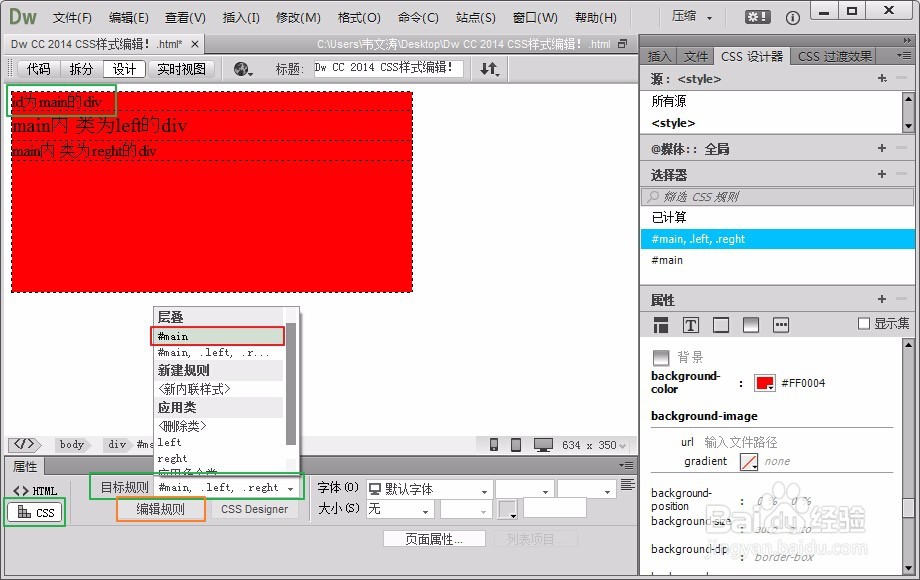Select the Layout category icon in properties

661,325
